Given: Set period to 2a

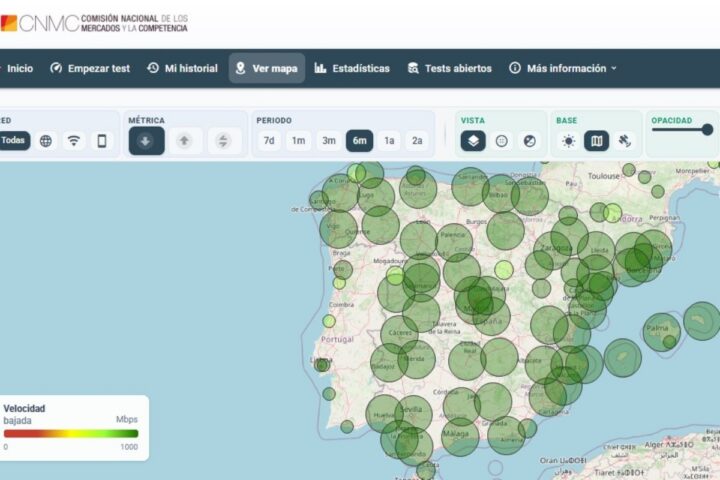Looking at the screenshot, I should pos(417,141).
